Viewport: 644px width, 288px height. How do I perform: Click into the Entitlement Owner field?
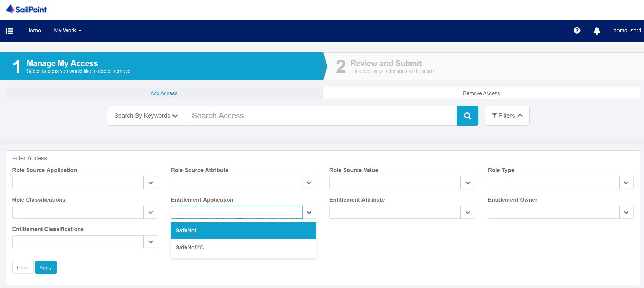554,212
